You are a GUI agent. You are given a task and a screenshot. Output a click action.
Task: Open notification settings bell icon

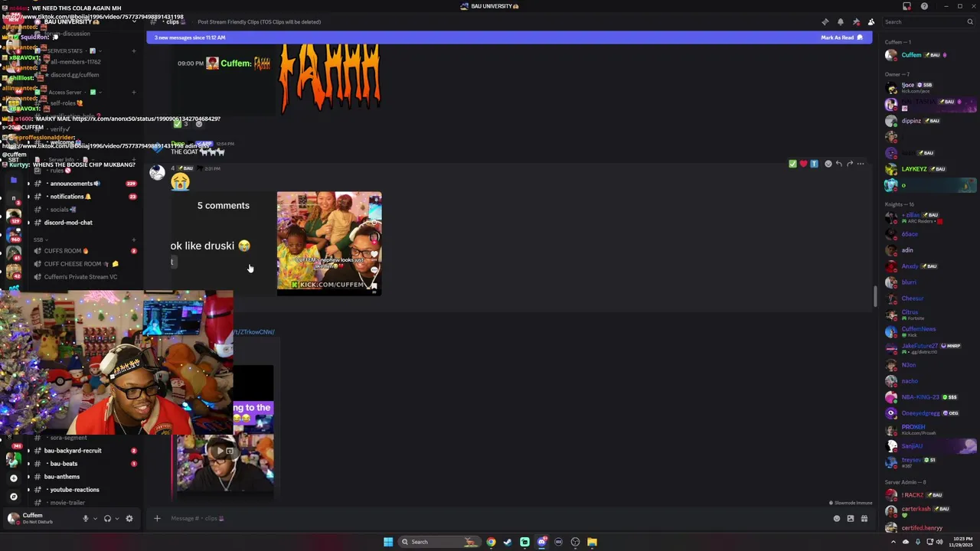point(840,22)
